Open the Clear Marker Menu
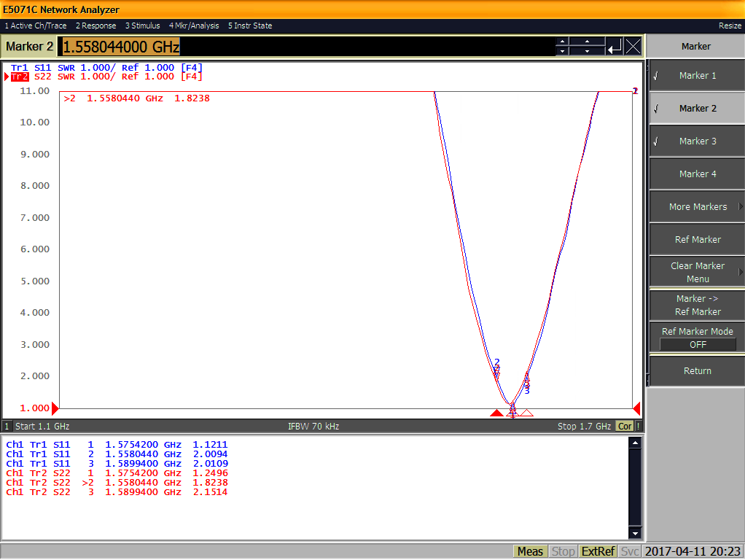 (x=697, y=272)
